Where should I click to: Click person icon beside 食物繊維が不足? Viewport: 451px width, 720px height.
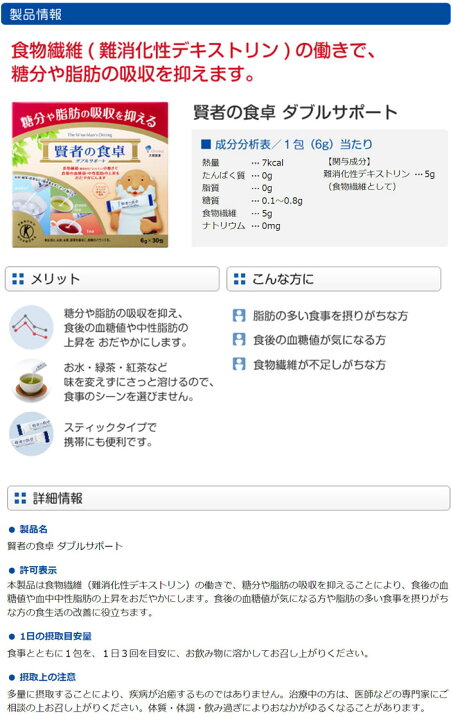[x=239, y=365]
